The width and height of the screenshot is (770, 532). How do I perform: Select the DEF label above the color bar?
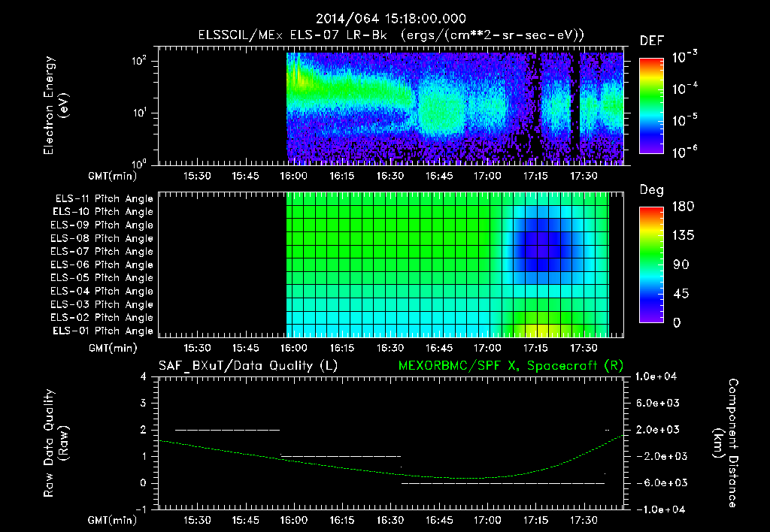(x=651, y=41)
